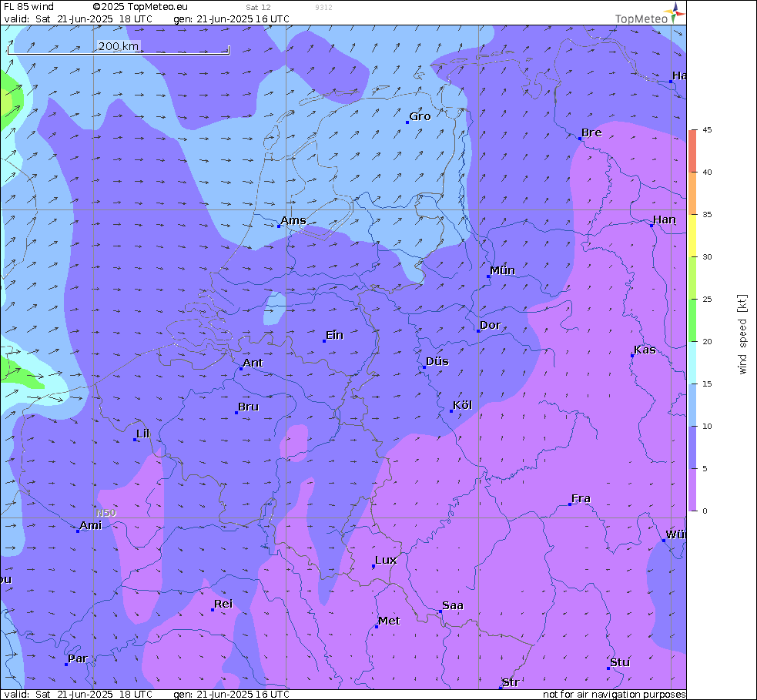Select the yellow 30–35 kt legend segment
This screenshot has height=700, width=757.
click(693, 236)
